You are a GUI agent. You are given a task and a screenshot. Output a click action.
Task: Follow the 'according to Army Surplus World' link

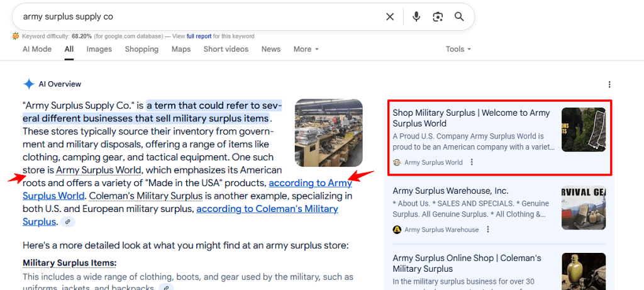(310, 183)
